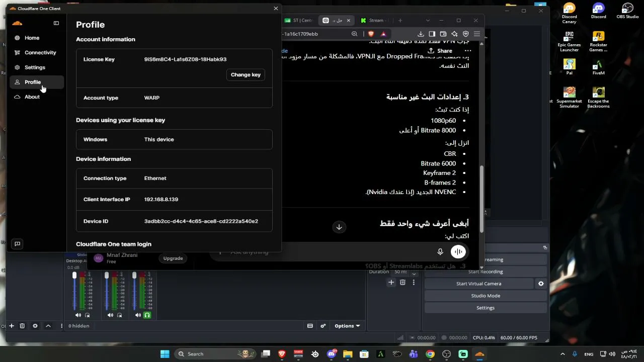Toggle monitoring on the Desktop Audio channel
Image resolution: width=644 pixels, height=362 pixels.
[x=88, y=315]
